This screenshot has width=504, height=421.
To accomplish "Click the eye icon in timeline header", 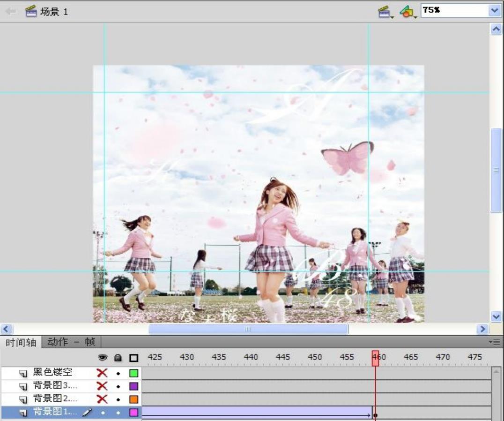I will (102, 358).
